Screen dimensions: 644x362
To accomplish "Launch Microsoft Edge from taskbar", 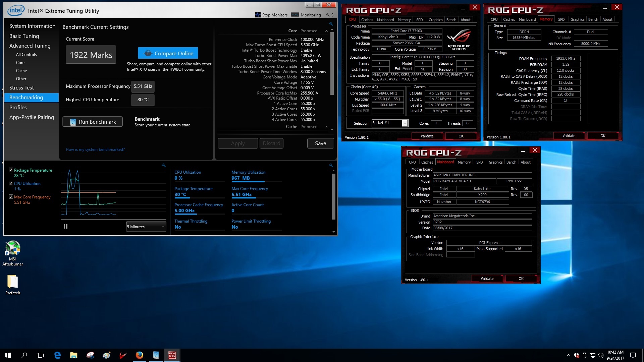I will (x=57, y=355).
